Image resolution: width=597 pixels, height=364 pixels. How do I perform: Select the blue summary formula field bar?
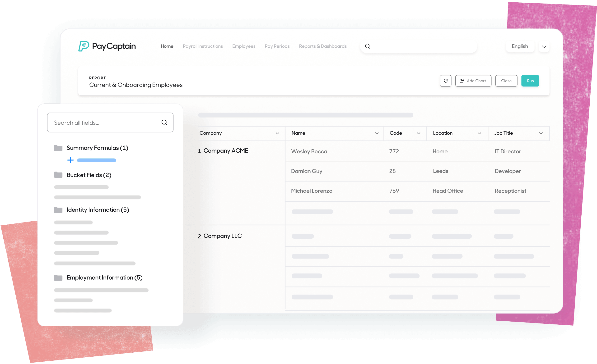pyautogui.click(x=96, y=160)
